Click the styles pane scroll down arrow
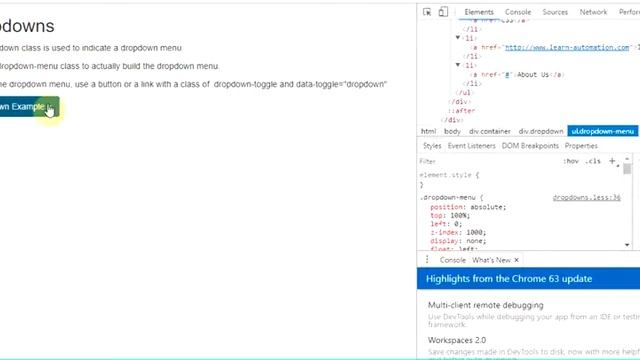 pyautogui.click(x=627, y=245)
